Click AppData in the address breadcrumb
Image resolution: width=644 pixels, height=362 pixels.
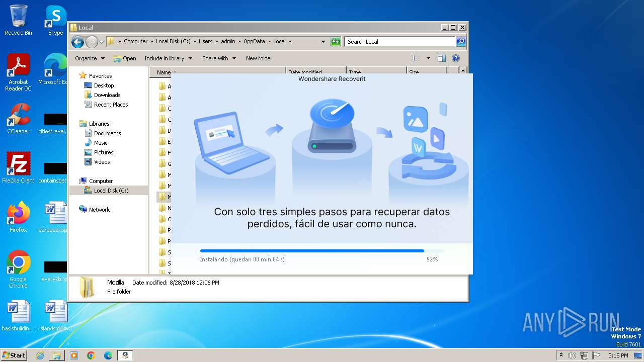[254, 42]
